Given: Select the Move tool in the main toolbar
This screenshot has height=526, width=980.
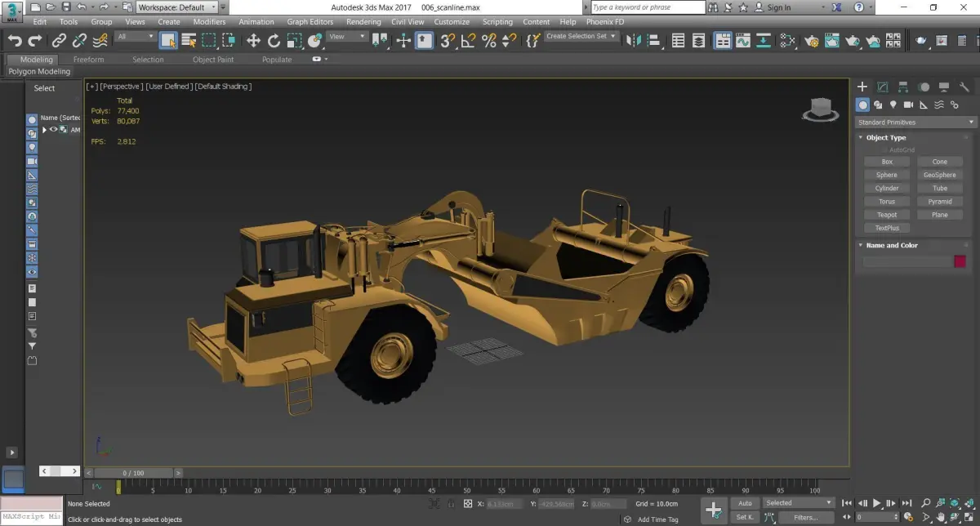Looking at the screenshot, I should click(253, 41).
